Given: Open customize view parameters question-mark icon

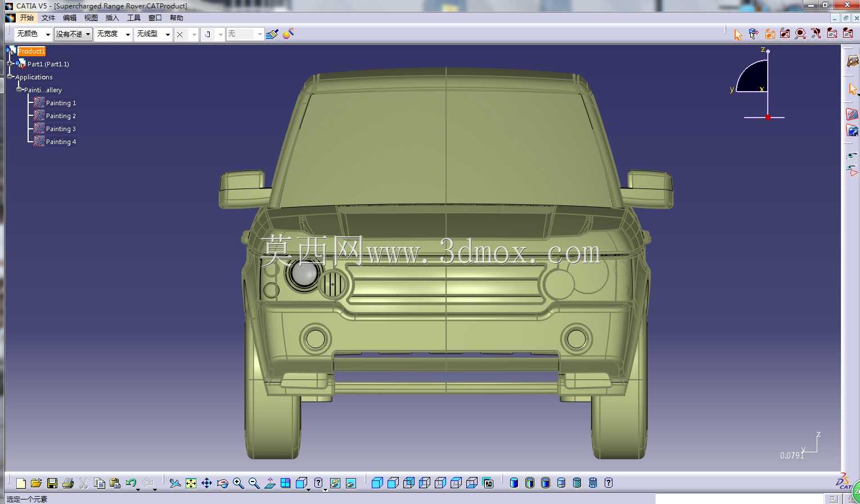Looking at the screenshot, I should pos(609,483).
